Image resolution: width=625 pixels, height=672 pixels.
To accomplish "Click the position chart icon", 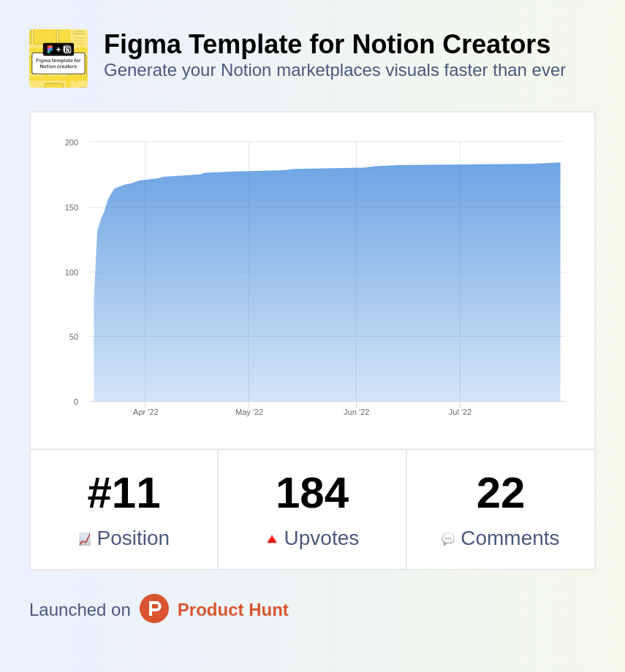I will (85, 539).
